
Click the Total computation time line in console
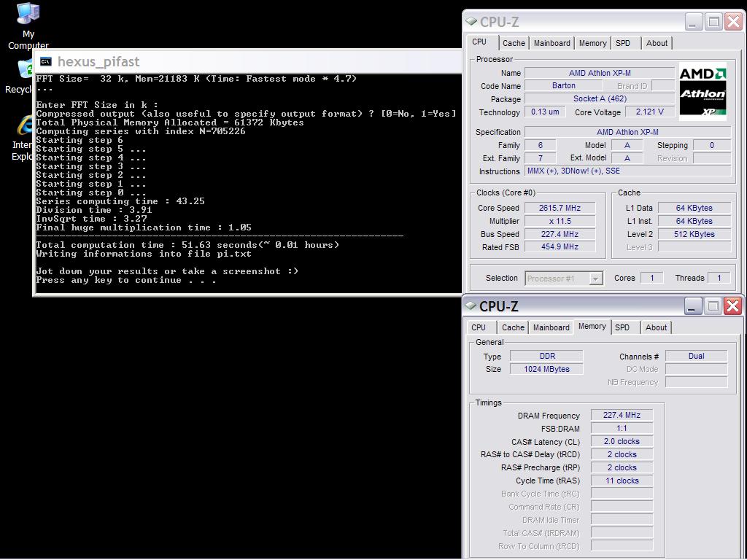tap(187, 245)
